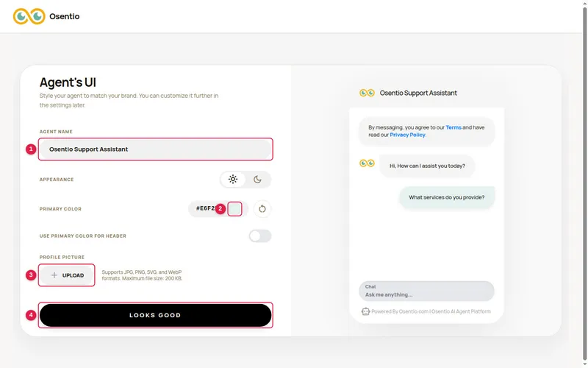Click 'Osentio Support Assistant' preview title
This screenshot has width=588, height=368.
click(x=418, y=93)
